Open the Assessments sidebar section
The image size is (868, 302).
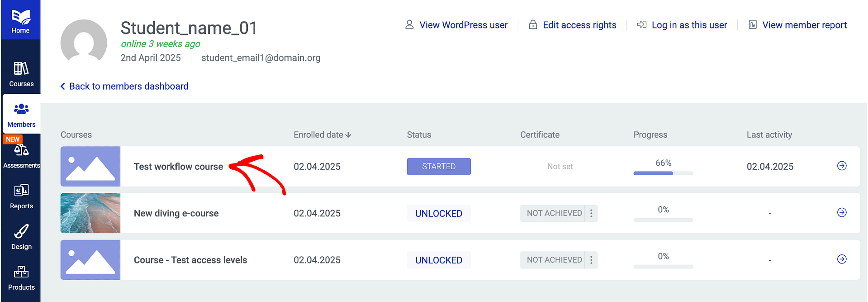21,156
